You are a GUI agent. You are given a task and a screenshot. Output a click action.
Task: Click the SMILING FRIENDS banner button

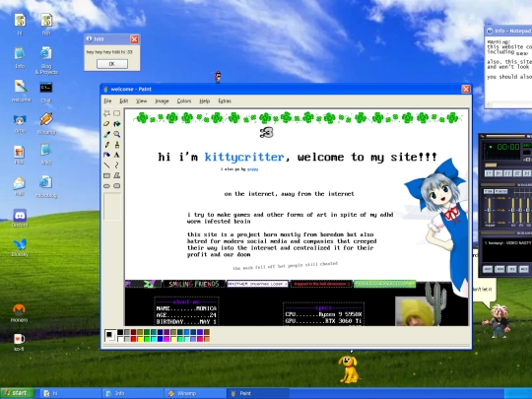pos(194,284)
